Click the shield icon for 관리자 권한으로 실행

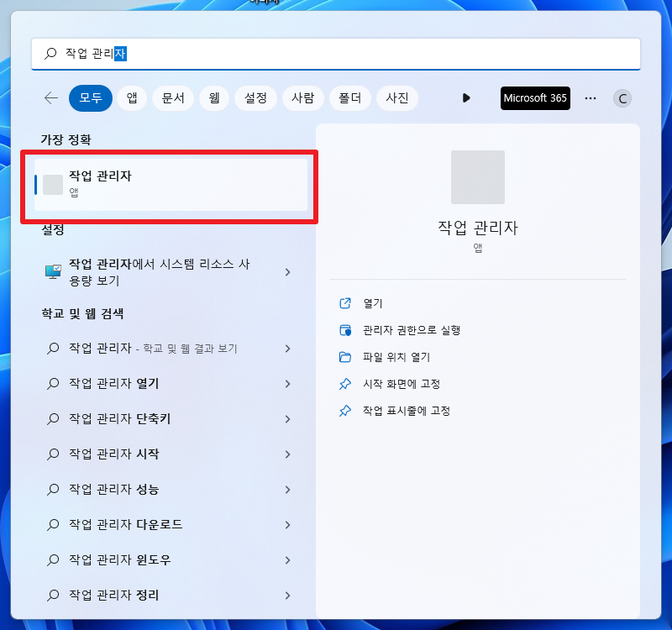click(x=345, y=330)
